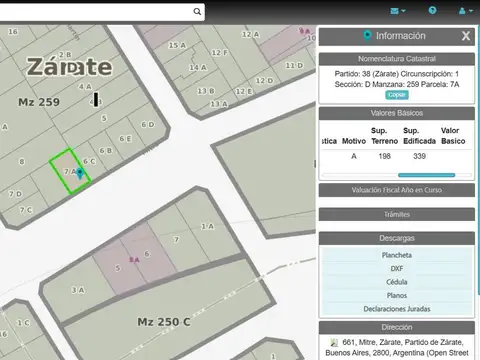The width and height of the screenshot is (480, 360).
Task: Collapse the Nomenclatura Catastral header
Action: 397,59
